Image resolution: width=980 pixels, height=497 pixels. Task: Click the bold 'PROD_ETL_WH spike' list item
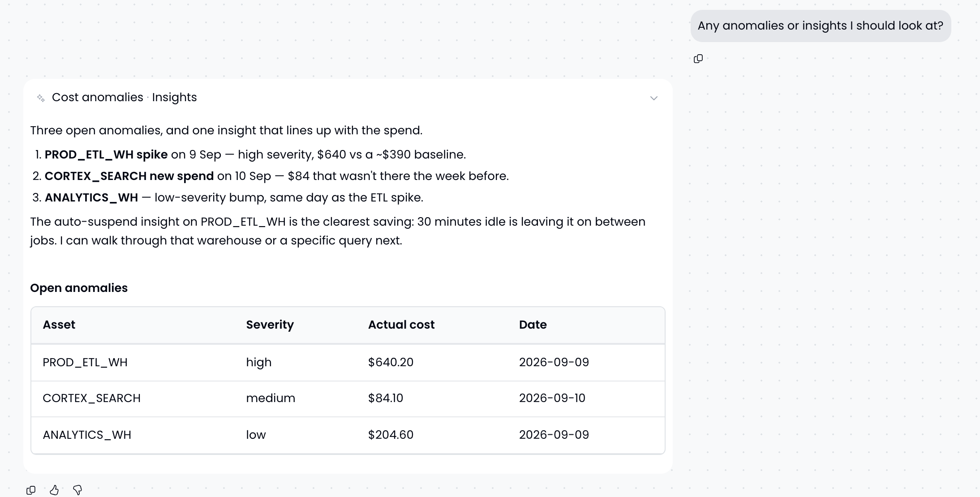(106, 154)
